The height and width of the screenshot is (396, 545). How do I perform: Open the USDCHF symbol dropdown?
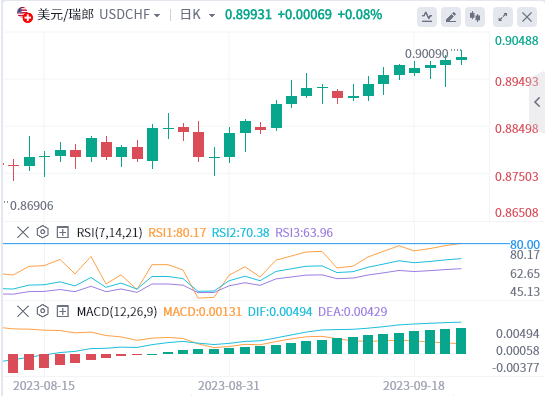click(x=130, y=15)
